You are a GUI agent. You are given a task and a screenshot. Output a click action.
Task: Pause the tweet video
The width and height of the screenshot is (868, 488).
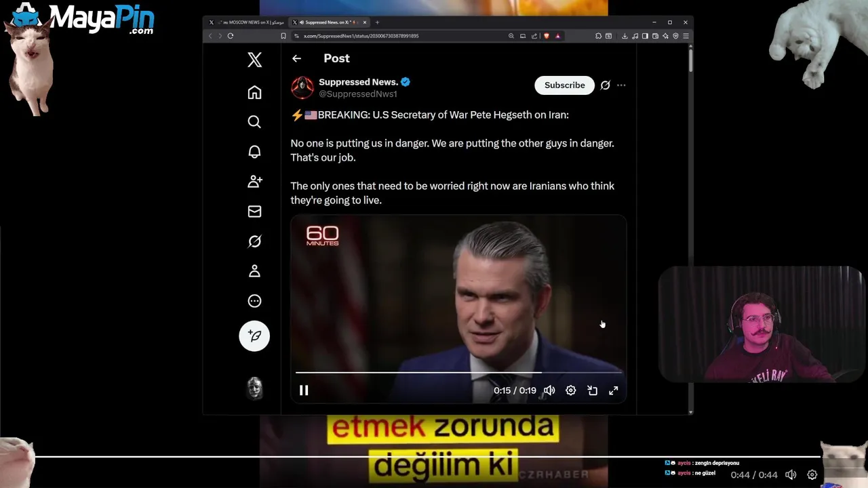coord(304,390)
